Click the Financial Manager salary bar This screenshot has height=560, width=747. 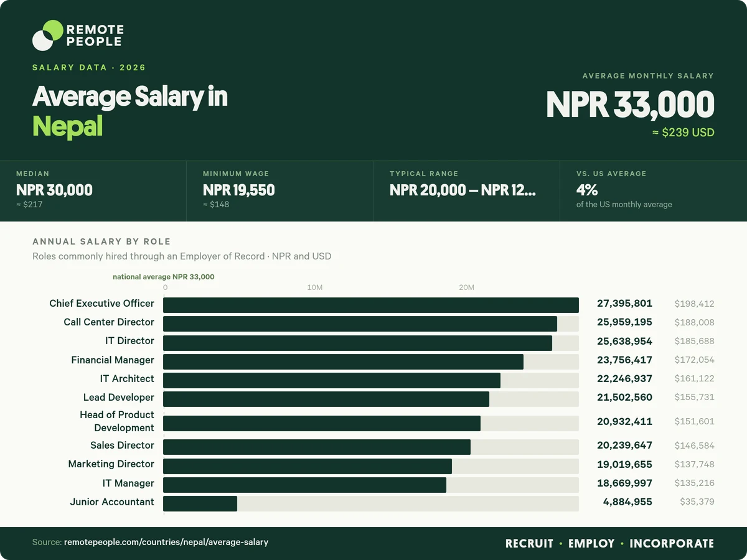click(x=343, y=362)
